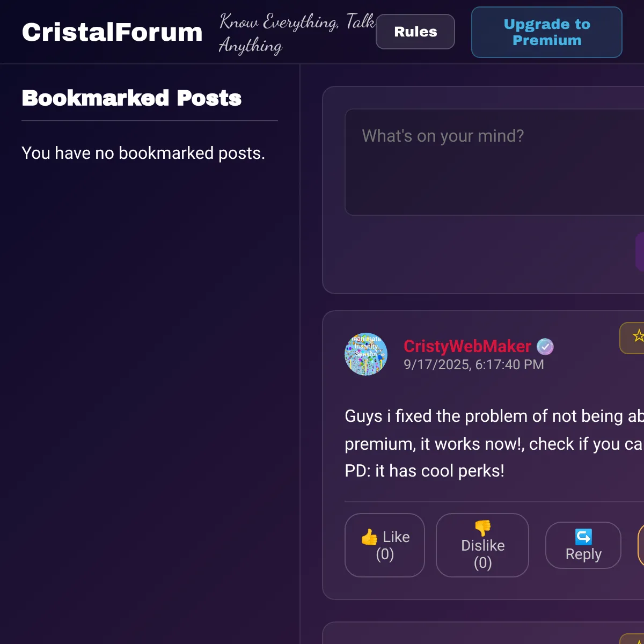Image resolution: width=644 pixels, height=644 pixels.
Task: Bookmark the second post's star icon
Action: pos(640,641)
